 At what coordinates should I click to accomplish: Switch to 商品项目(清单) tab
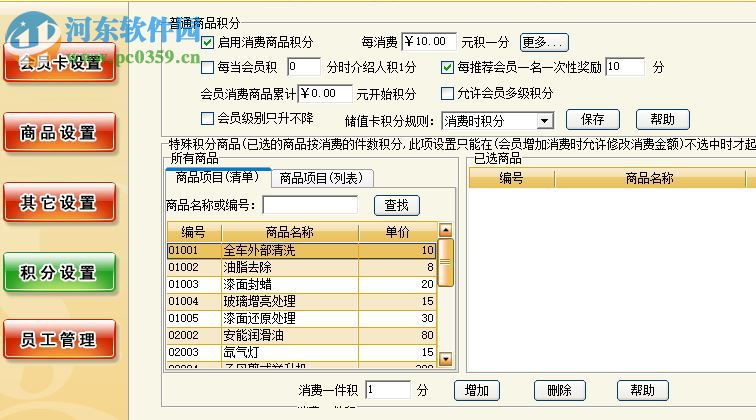[x=217, y=177]
